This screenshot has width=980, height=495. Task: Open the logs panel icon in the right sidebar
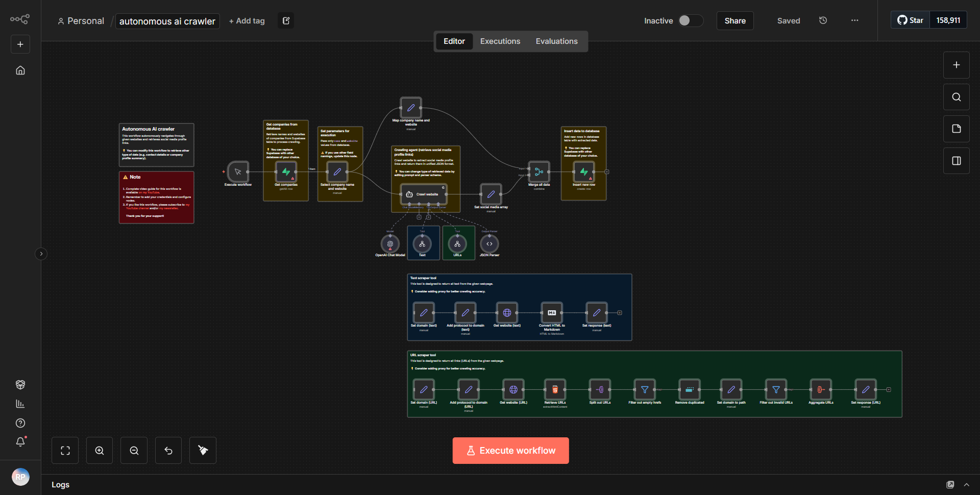click(x=956, y=160)
